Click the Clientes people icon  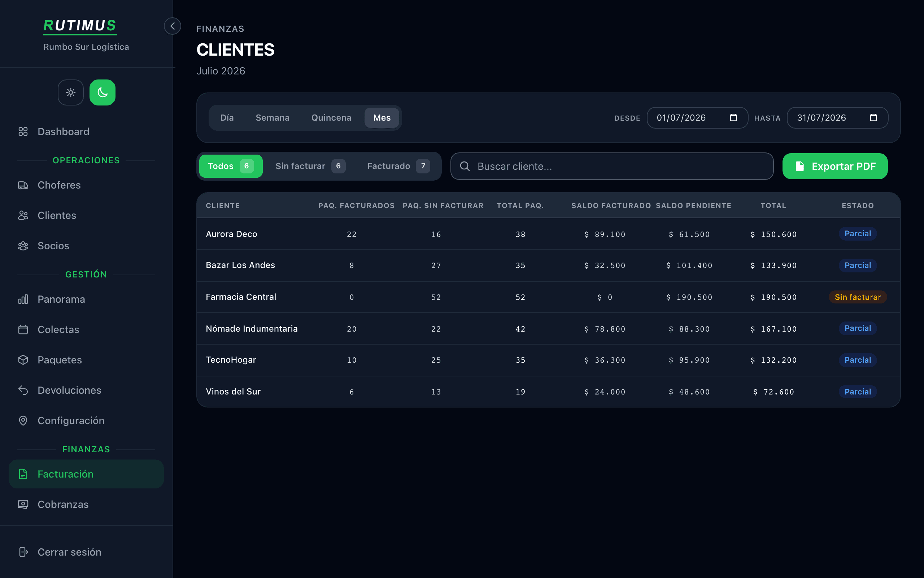click(x=23, y=216)
